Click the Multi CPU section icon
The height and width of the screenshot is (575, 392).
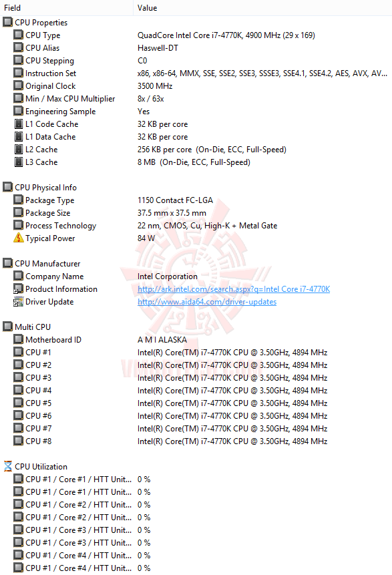8,327
